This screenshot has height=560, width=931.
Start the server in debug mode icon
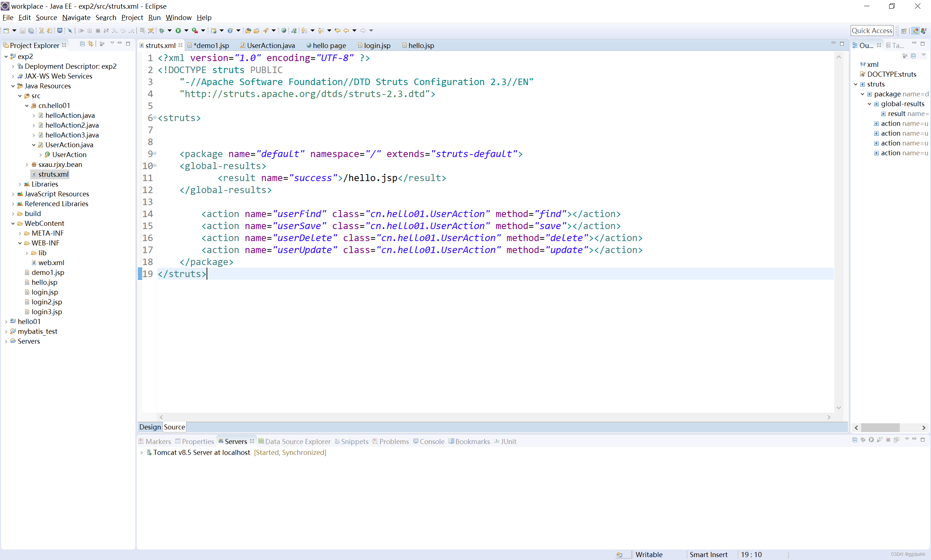863,440
